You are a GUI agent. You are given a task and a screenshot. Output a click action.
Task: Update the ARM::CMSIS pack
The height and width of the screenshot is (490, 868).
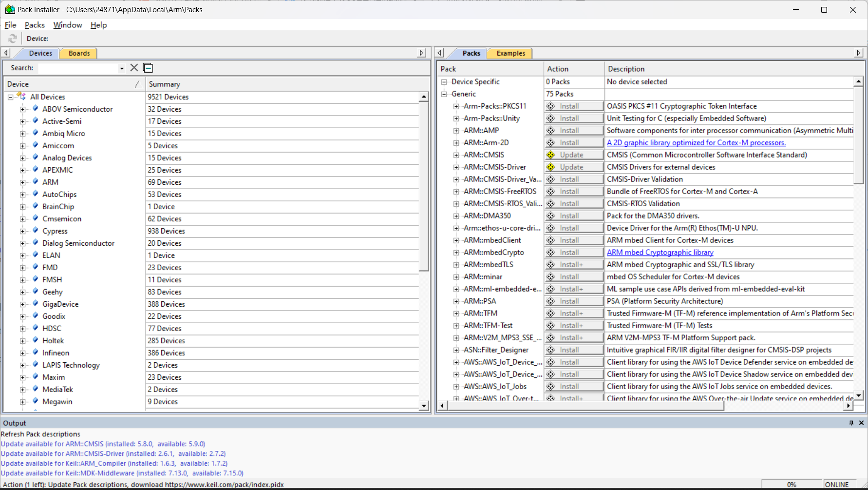574,155
